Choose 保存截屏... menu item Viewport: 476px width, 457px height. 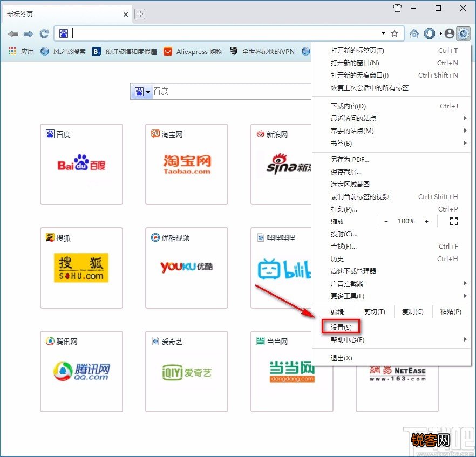pos(392,172)
